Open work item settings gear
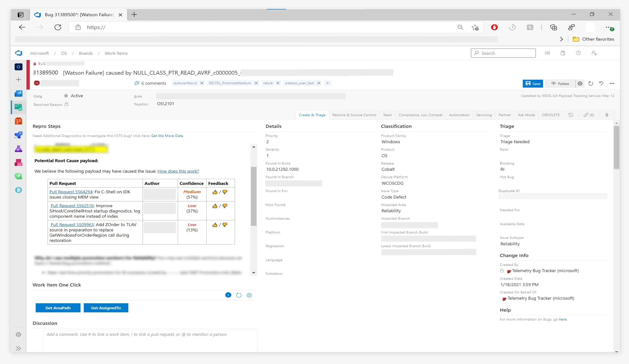 tap(580, 83)
